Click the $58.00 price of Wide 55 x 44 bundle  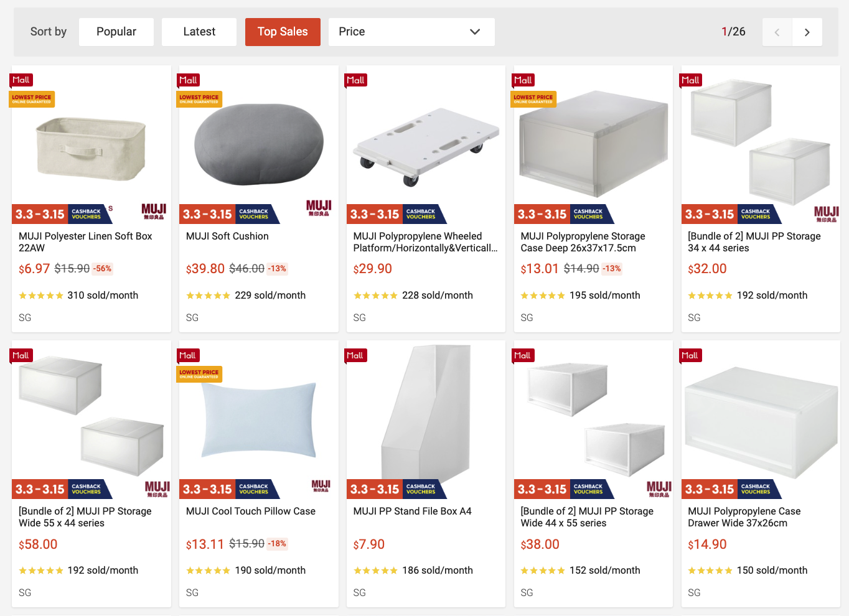(38, 544)
